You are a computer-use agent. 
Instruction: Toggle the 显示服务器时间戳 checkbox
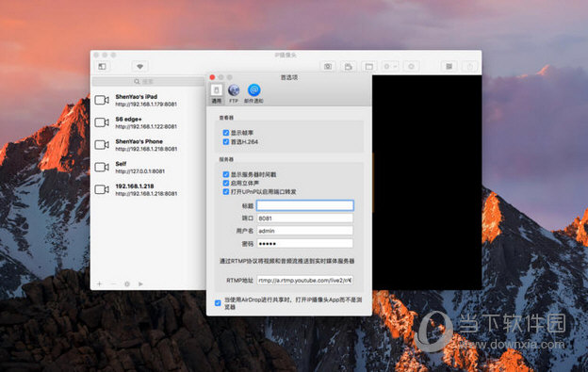click(x=226, y=174)
